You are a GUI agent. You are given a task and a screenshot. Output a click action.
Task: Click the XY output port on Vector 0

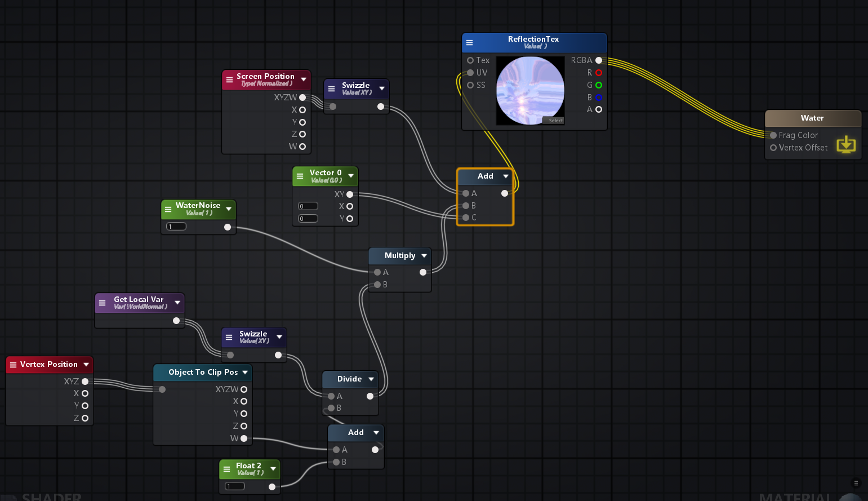pyautogui.click(x=350, y=194)
